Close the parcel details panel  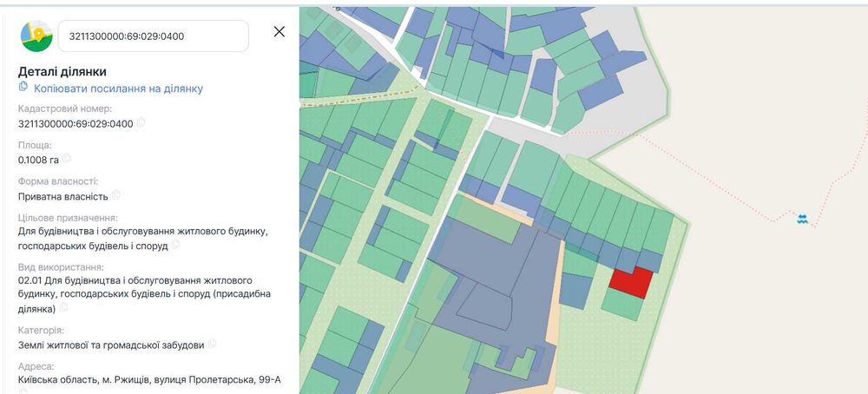click(279, 31)
